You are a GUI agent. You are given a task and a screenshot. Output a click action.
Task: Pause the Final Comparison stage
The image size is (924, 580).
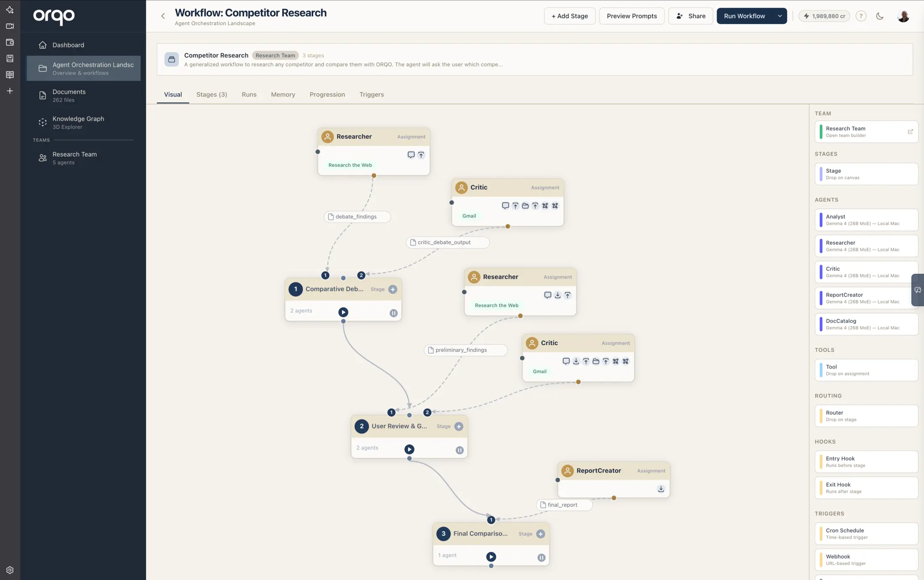coord(541,558)
